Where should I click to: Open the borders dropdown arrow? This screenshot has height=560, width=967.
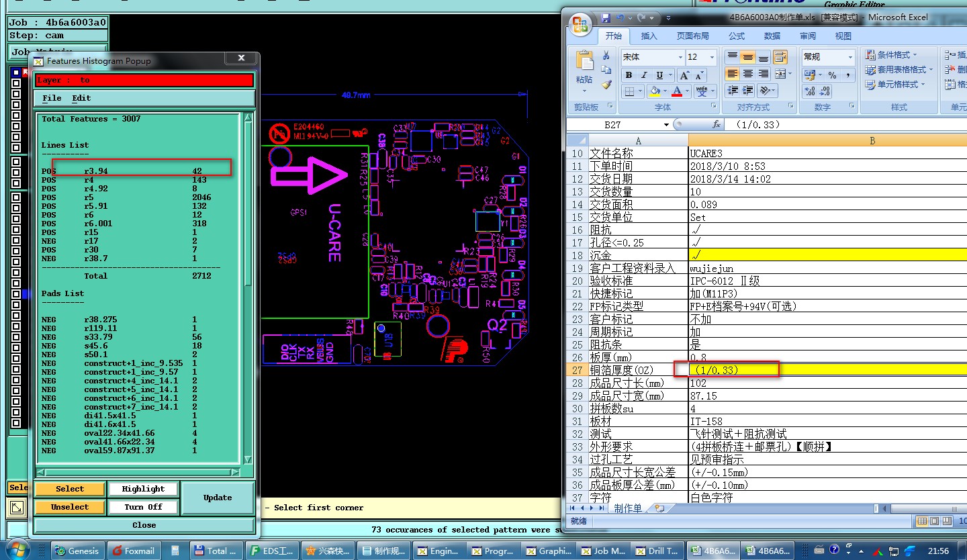point(640,91)
